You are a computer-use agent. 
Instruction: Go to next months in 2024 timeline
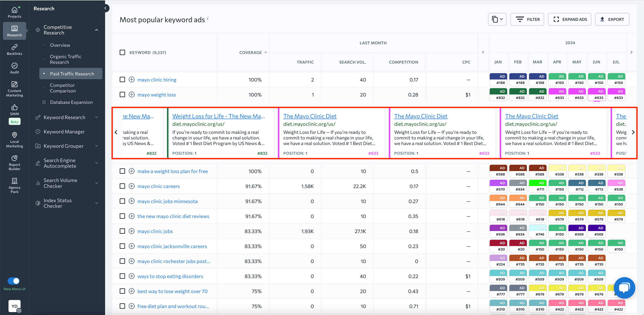point(631,52)
